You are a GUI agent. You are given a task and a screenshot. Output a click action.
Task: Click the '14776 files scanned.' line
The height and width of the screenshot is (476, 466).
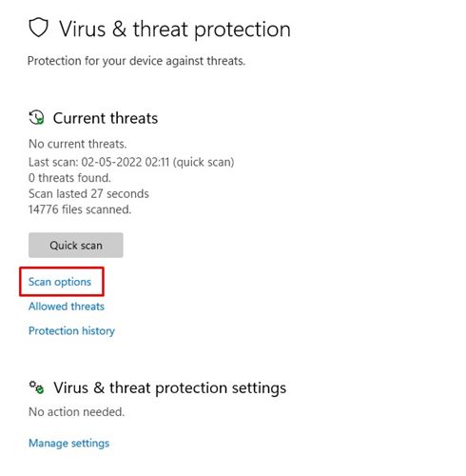click(x=80, y=209)
